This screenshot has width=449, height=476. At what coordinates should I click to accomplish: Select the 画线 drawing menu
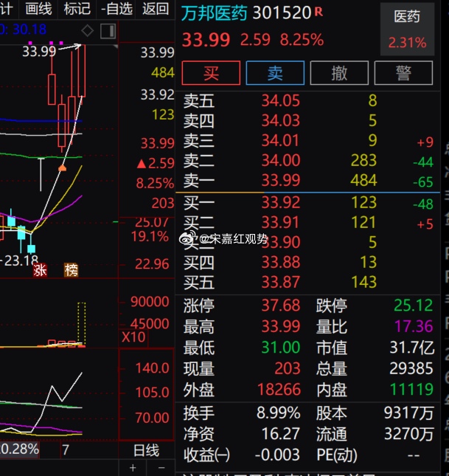(38, 9)
